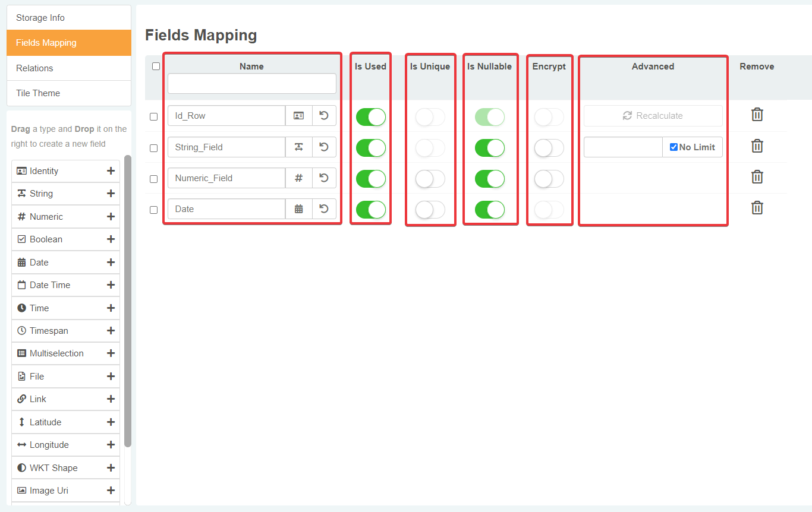The width and height of the screenshot is (812, 512).
Task: Uncheck the No Limit checkbox
Action: pyautogui.click(x=673, y=147)
